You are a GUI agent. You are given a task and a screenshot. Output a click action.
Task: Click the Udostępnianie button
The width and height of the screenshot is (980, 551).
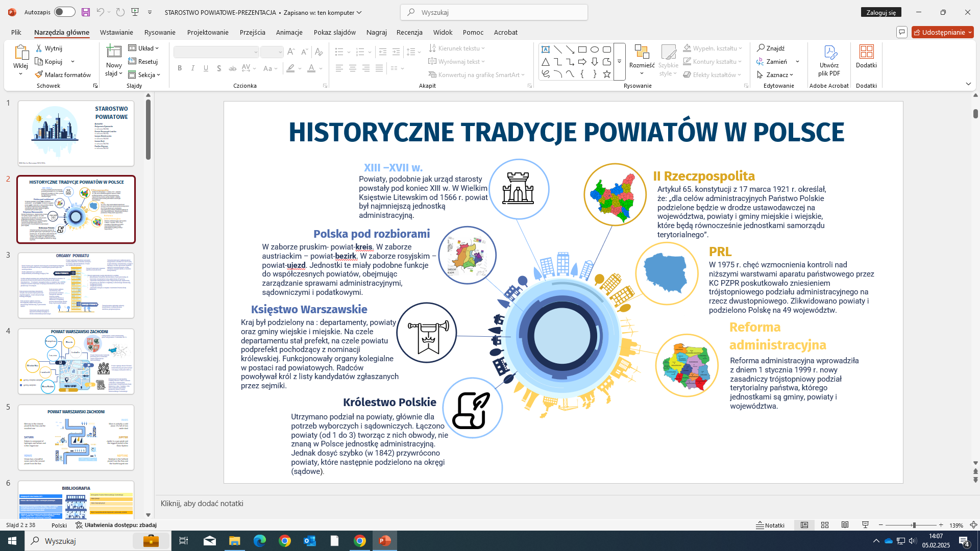pos(943,32)
